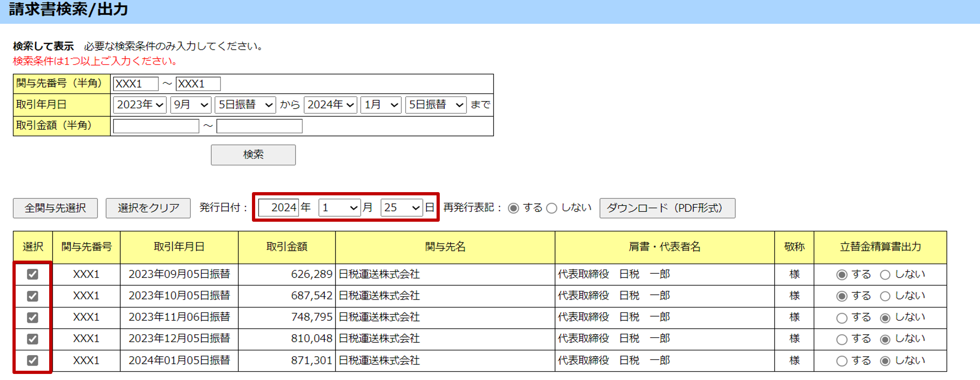Open the start month 9月 dropdown
This screenshot has width=980, height=380.
point(191,104)
